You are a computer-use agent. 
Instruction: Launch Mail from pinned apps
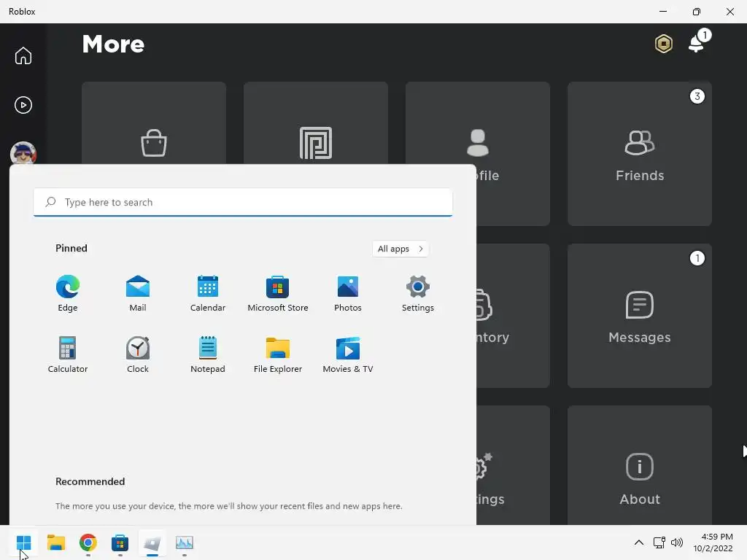coord(138,293)
